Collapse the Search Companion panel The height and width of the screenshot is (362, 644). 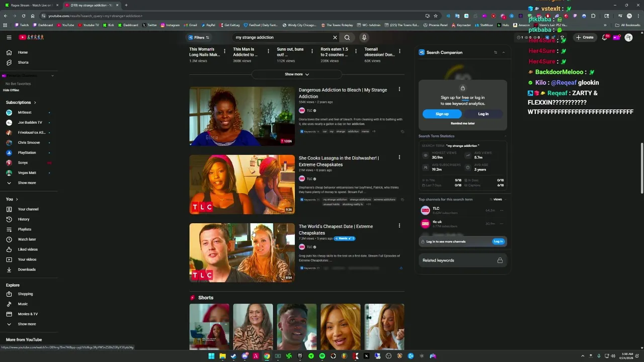click(x=504, y=52)
